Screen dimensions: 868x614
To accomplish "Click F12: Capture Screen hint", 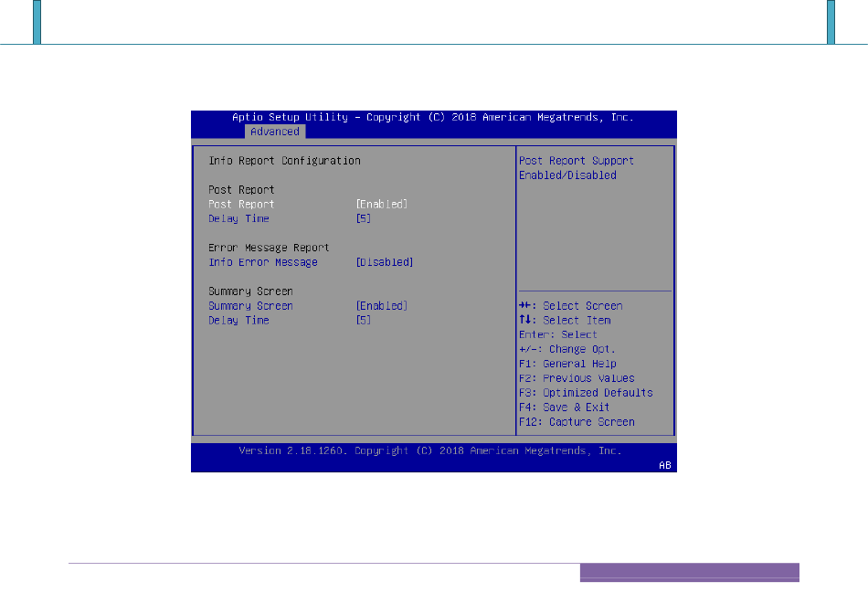I will [x=577, y=422].
